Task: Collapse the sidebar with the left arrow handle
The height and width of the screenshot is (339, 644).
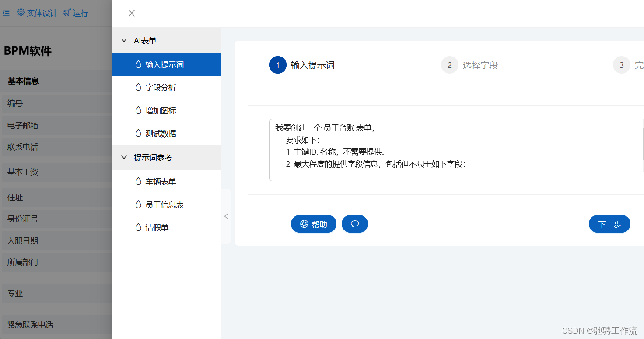Action: 226,216
